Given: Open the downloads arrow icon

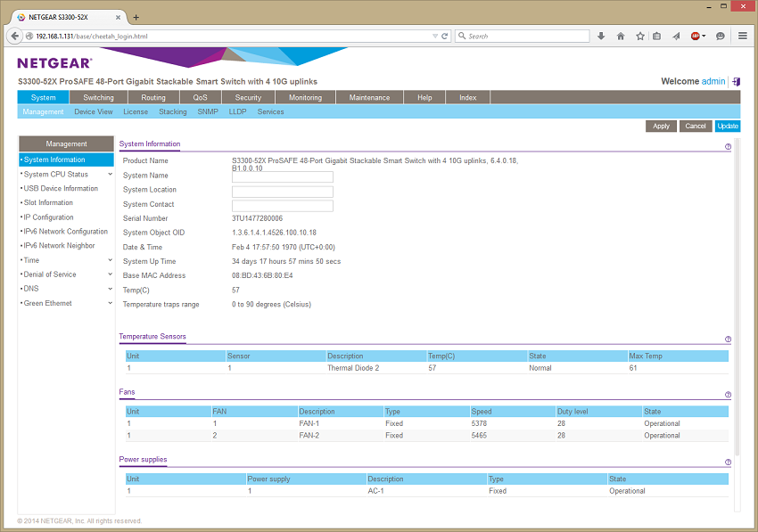Looking at the screenshot, I should [x=601, y=37].
